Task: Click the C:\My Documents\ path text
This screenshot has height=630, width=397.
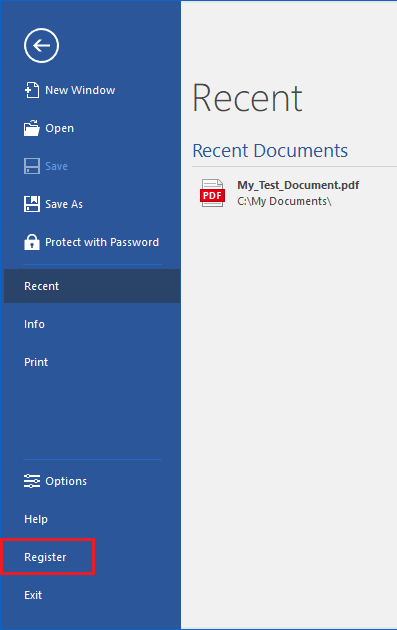Action: [284, 201]
